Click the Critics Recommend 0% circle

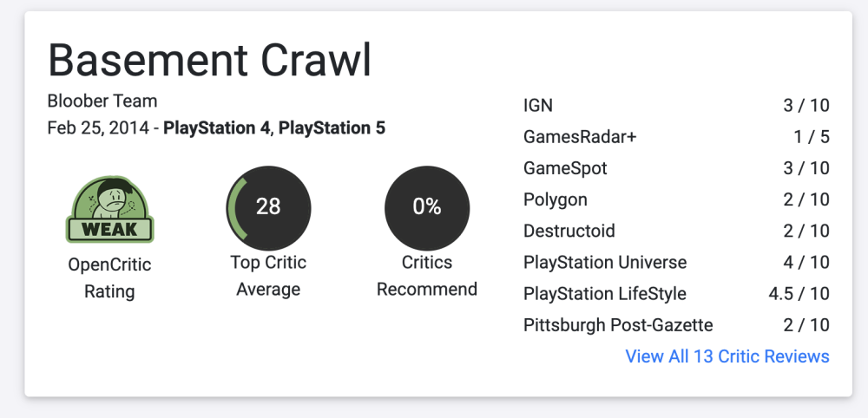[x=427, y=206]
